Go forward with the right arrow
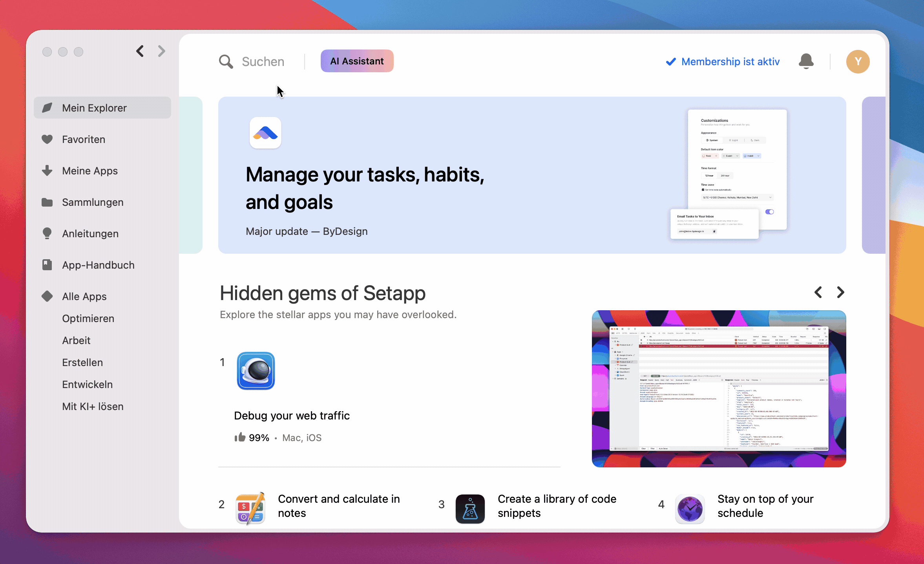The width and height of the screenshot is (924, 564). [161, 51]
